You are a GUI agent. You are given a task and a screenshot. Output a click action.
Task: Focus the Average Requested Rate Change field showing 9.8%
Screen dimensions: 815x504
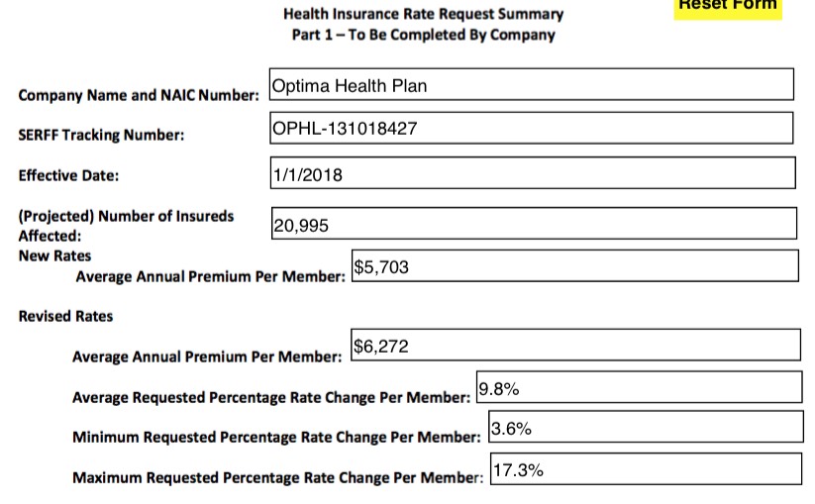tap(638, 388)
